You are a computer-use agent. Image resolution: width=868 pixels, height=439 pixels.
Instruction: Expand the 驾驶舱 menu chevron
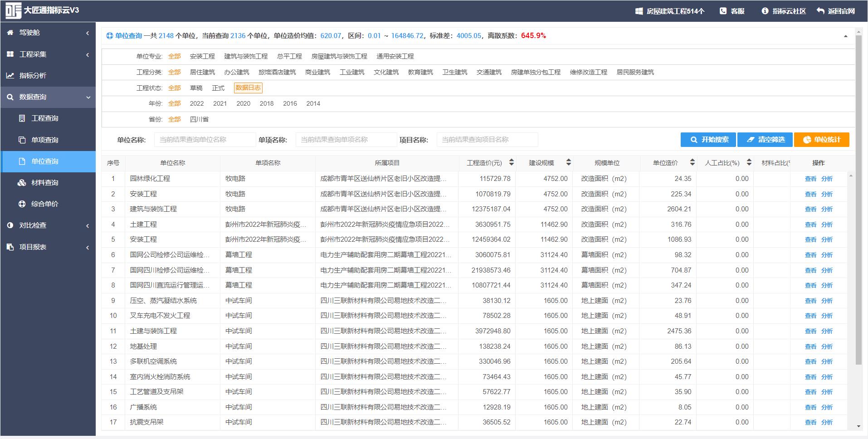tap(88, 33)
